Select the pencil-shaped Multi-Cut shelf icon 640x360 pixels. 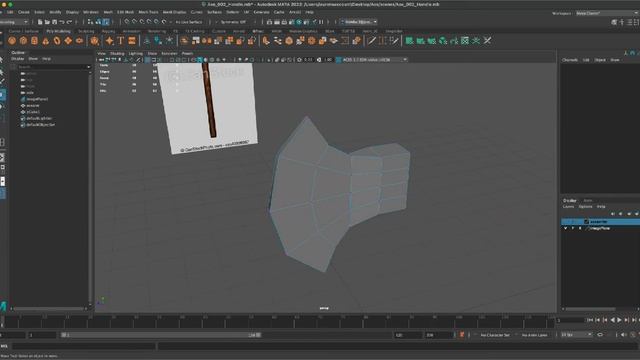pos(372,40)
